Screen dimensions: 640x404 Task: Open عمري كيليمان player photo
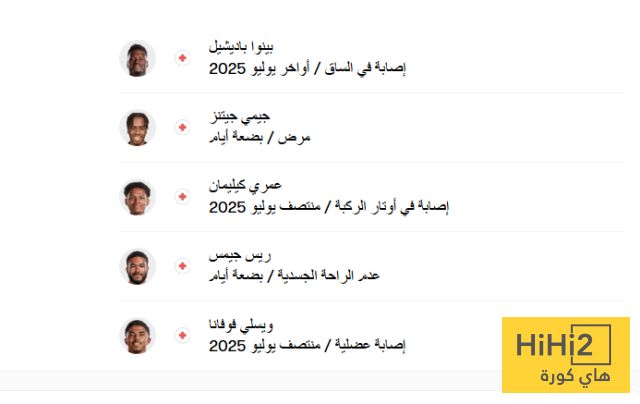click(x=137, y=197)
